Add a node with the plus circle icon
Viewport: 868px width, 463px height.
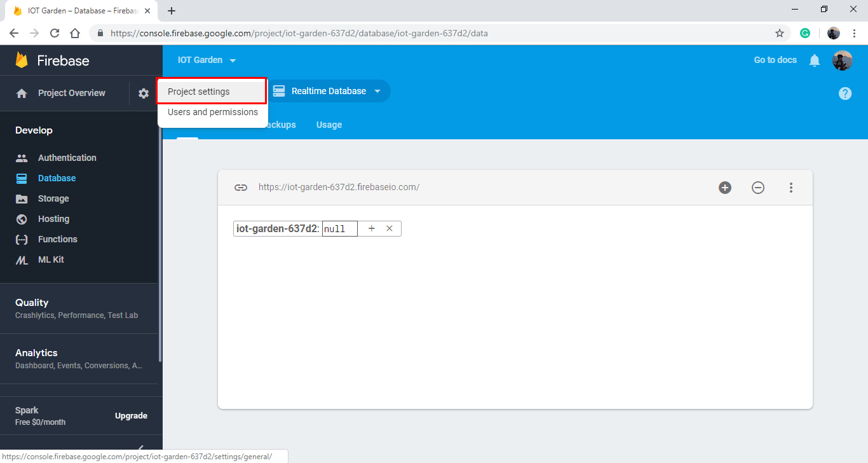(724, 187)
